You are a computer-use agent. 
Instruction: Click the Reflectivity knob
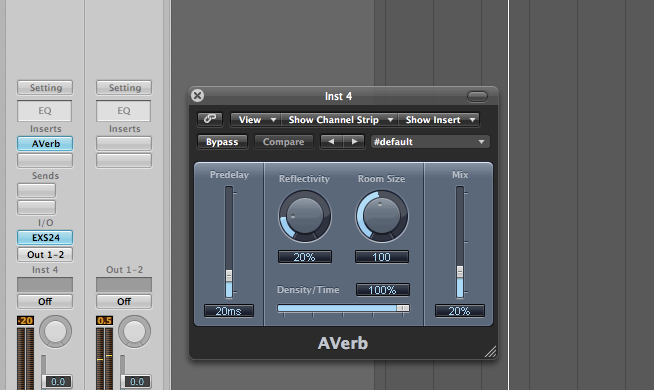(x=305, y=216)
